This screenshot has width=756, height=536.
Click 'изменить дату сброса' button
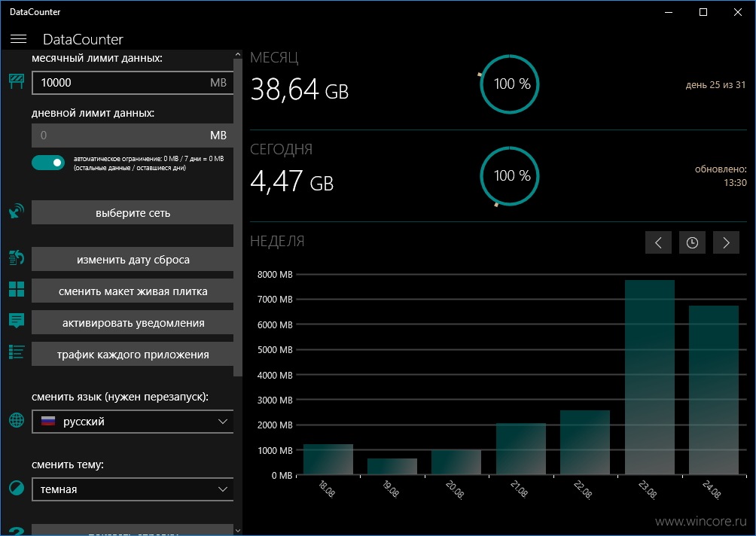click(133, 259)
